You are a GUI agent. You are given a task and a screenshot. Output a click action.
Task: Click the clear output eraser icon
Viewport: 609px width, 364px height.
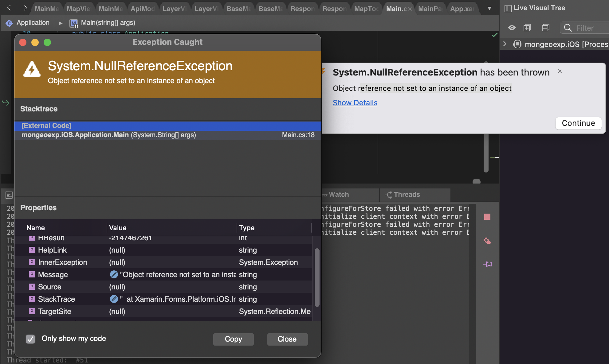pyautogui.click(x=488, y=241)
